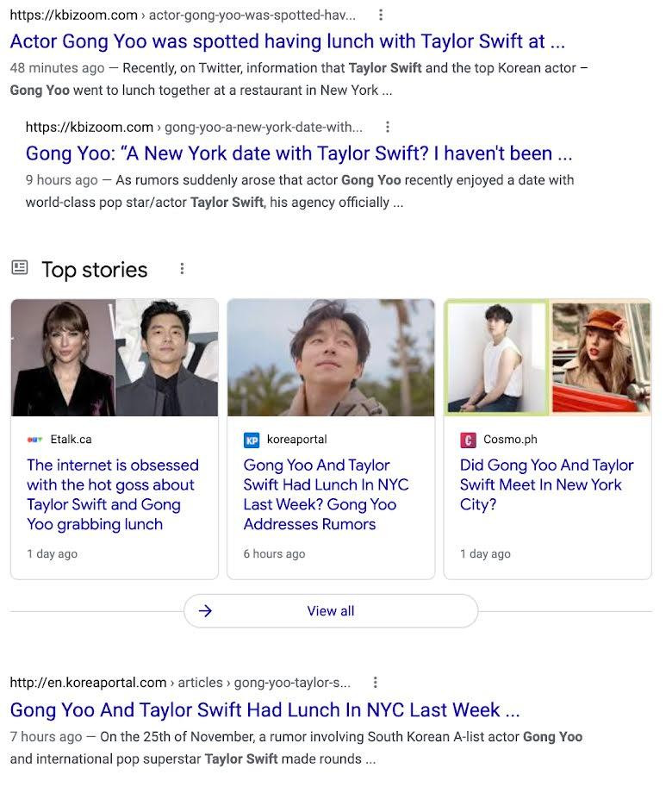Open the three-dot menu beside Top stories

tap(182, 268)
